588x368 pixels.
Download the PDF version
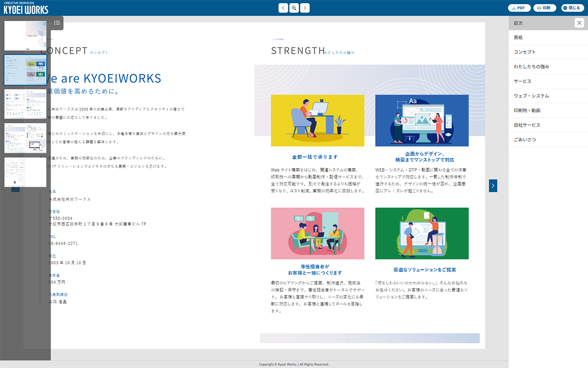click(519, 8)
